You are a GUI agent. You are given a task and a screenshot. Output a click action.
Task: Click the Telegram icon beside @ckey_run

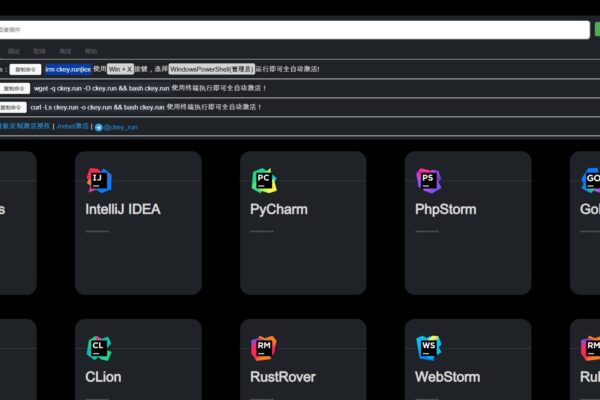tap(99, 127)
